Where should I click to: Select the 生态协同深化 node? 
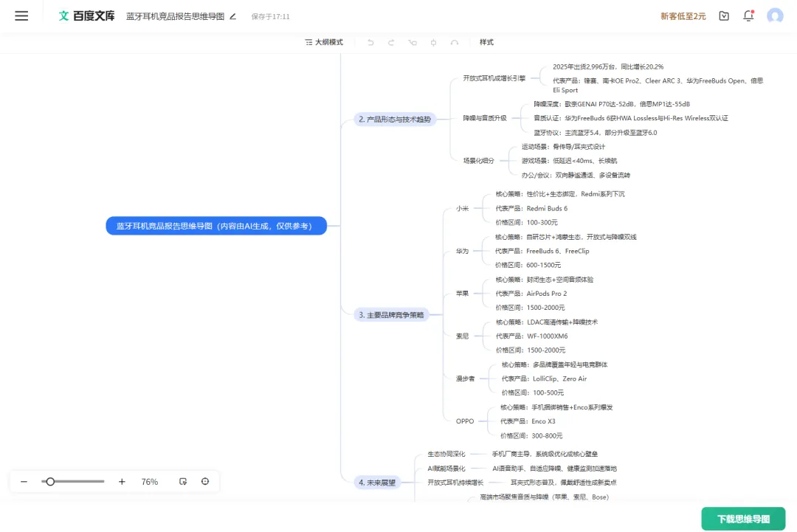[446, 454]
